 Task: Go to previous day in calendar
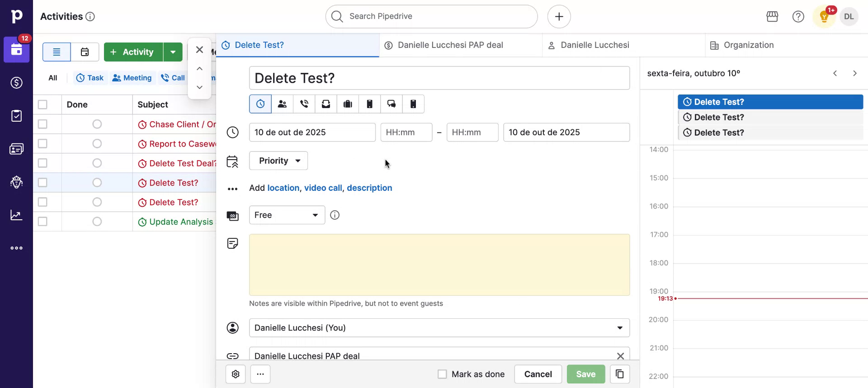tap(835, 73)
